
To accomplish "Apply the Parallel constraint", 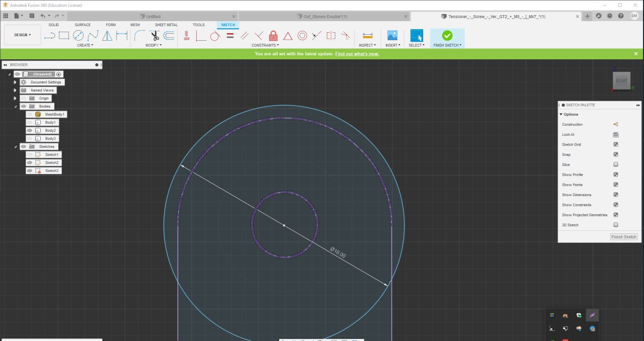I will (245, 36).
